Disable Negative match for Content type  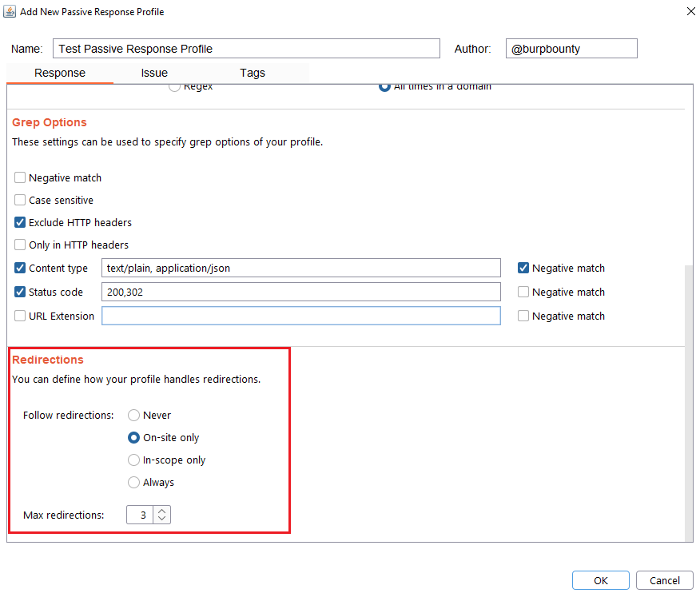[x=523, y=268]
